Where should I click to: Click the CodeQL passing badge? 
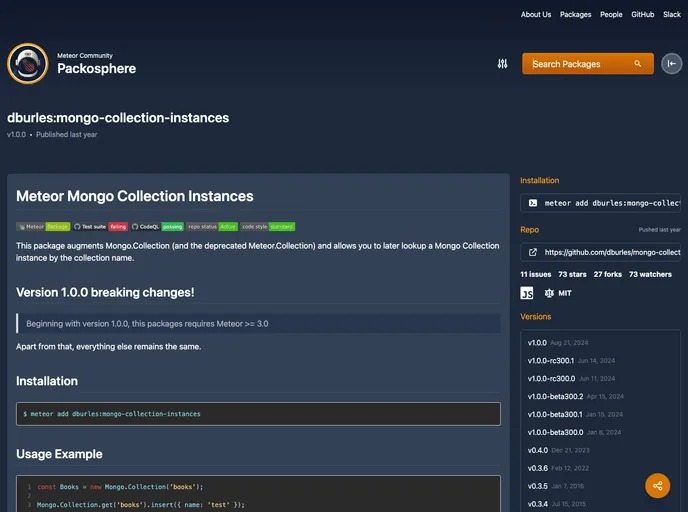pos(157,227)
